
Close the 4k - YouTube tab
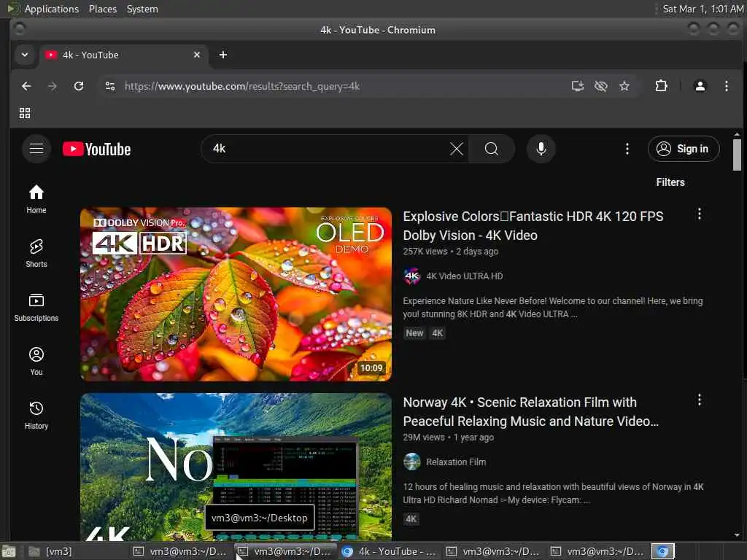point(197,55)
